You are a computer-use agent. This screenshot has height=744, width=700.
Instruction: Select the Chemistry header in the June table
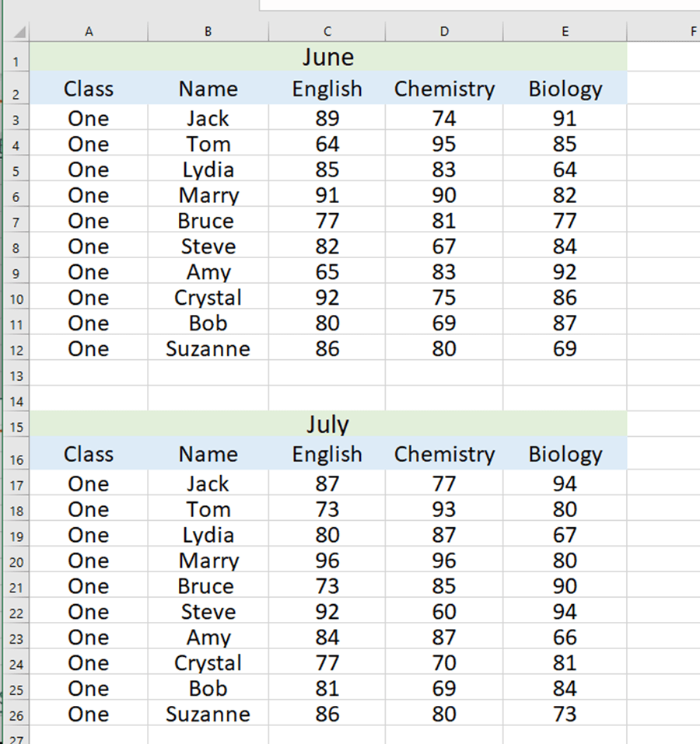[444, 89]
